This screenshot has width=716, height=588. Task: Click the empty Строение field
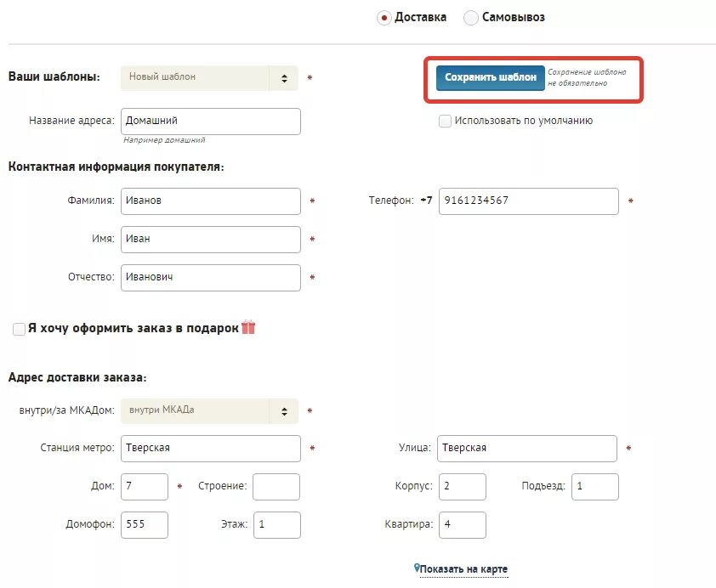276,487
